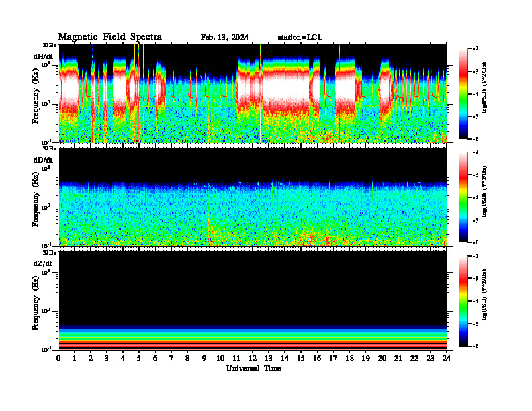Image resolution: width=532 pixels, height=411 pixels.
Task: Click hour tick label "23" on time axis
Action: (x=431, y=359)
